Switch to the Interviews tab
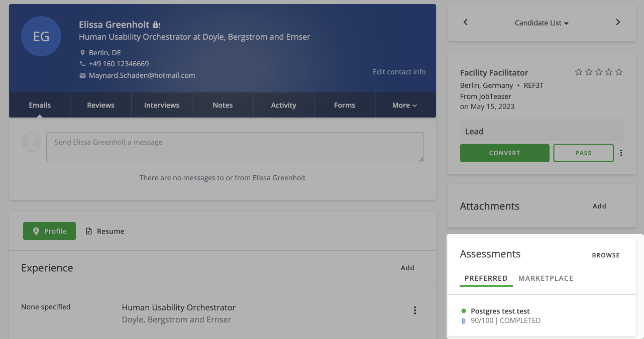Screen dimensions: 644x339 point(162,105)
